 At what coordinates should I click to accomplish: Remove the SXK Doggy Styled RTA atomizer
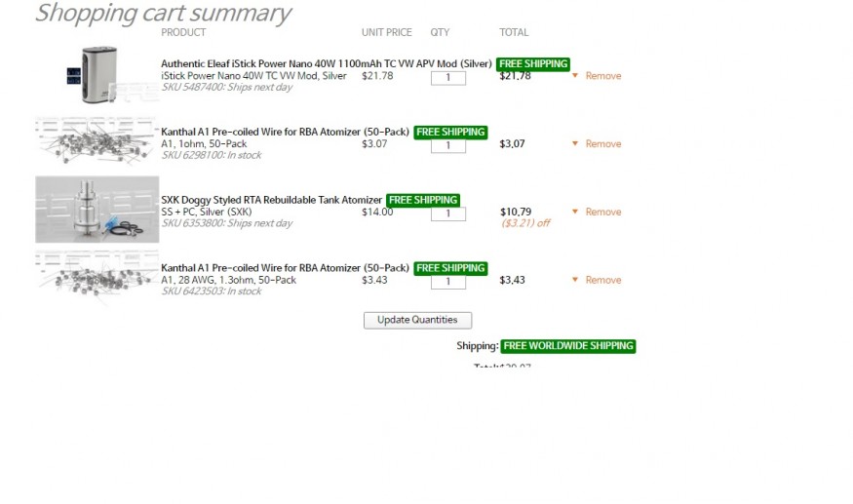(x=602, y=213)
